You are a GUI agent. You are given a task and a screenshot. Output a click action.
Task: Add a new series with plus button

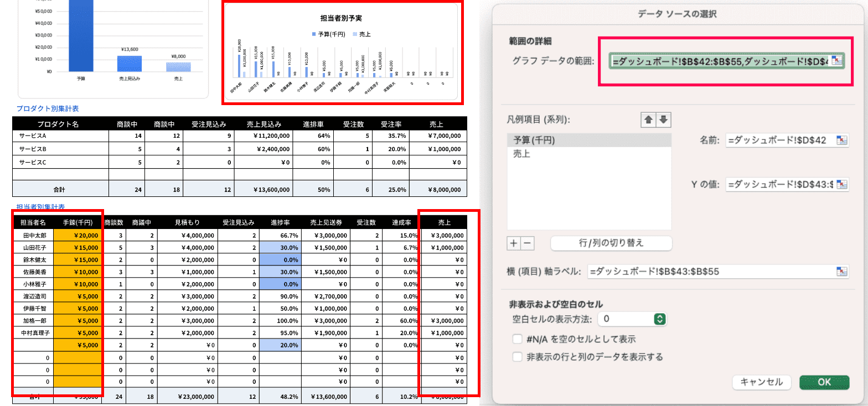pos(513,243)
